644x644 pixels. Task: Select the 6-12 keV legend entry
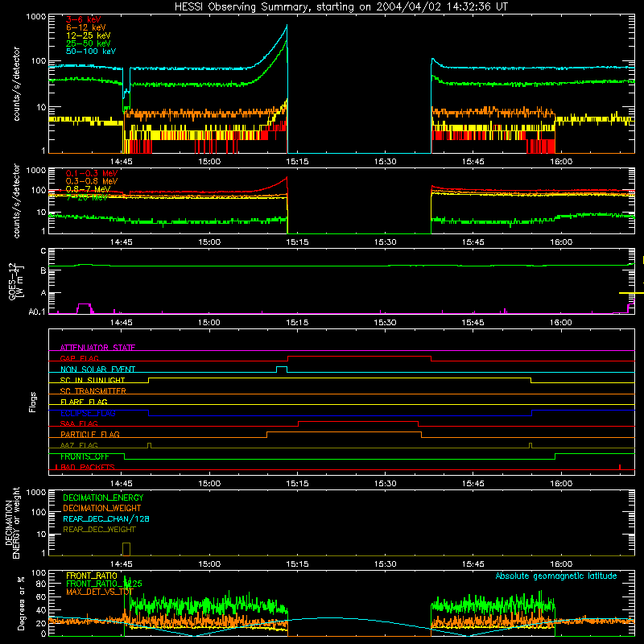(x=85, y=27)
